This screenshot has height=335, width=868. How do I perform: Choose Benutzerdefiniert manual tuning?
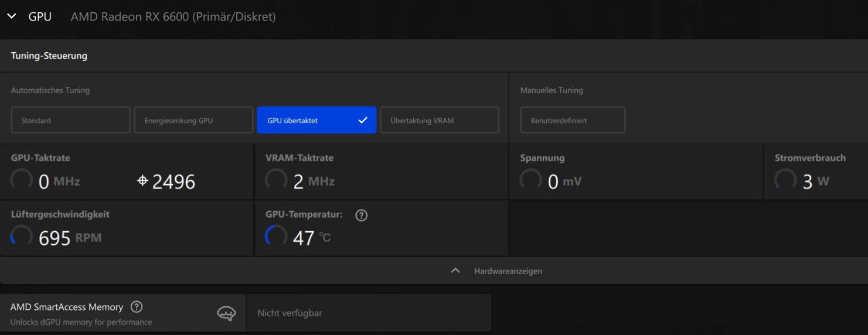tap(573, 120)
